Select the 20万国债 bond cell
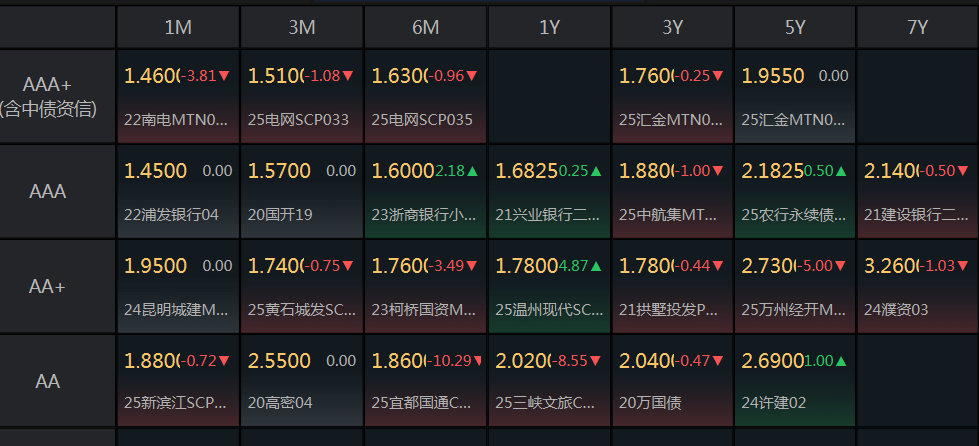Screen dimensions: 979x446 click(x=672, y=381)
